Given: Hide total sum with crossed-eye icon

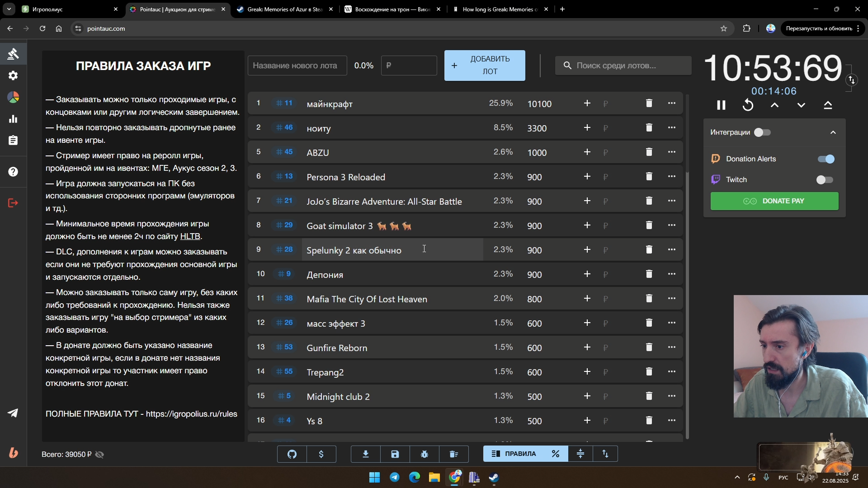Looking at the screenshot, I should pyautogui.click(x=100, y=455).
